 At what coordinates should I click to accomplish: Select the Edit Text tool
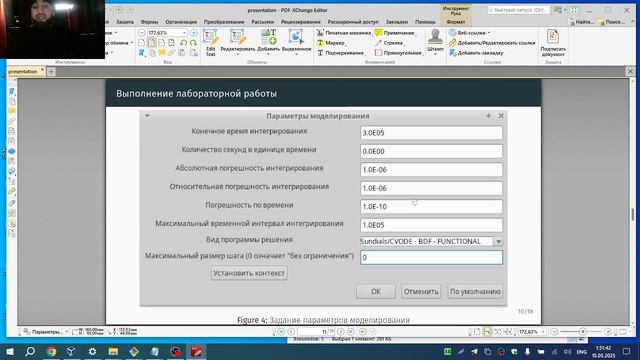coord(211,42)
